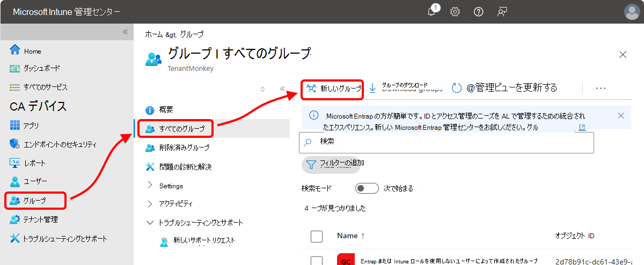Go to Home in sidebar
The height and width of the screenshot is (265, 644).
coord(25,51)
